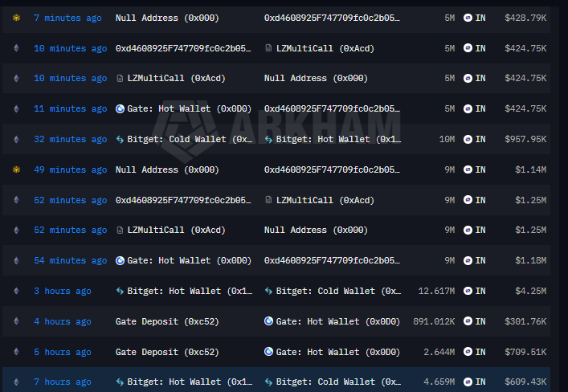Click contract icon of LZMultiCall recipient, 10 minutes ago row

coord(268,48)
